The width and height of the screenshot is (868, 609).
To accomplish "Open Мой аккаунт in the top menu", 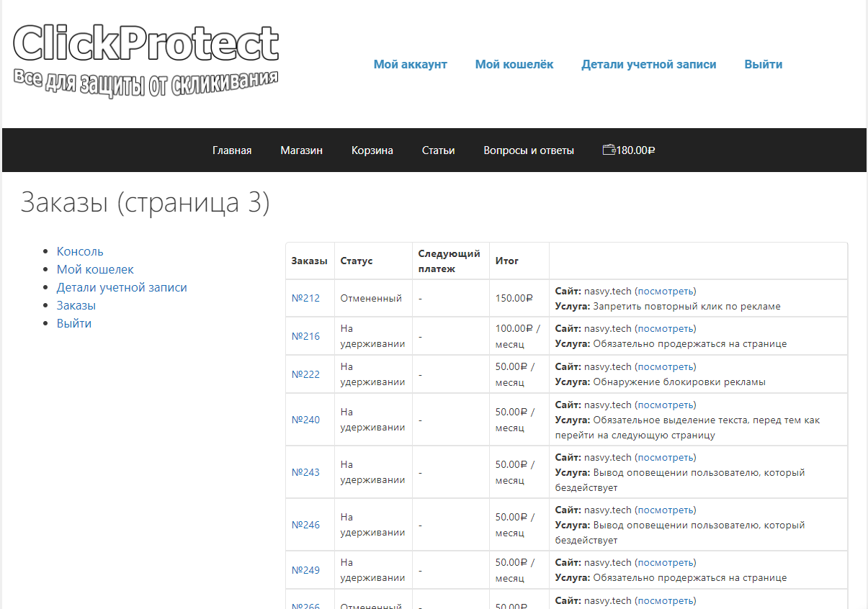I will 410,64.
